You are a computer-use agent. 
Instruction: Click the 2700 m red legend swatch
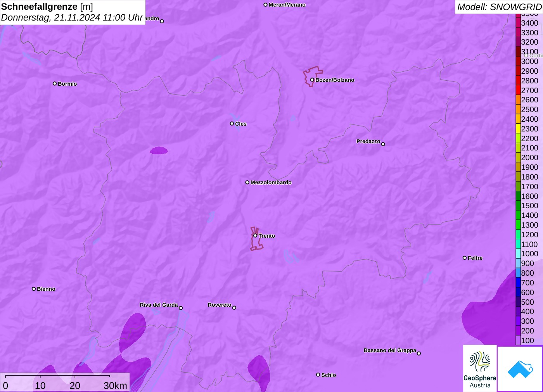(x=518, y=90)
